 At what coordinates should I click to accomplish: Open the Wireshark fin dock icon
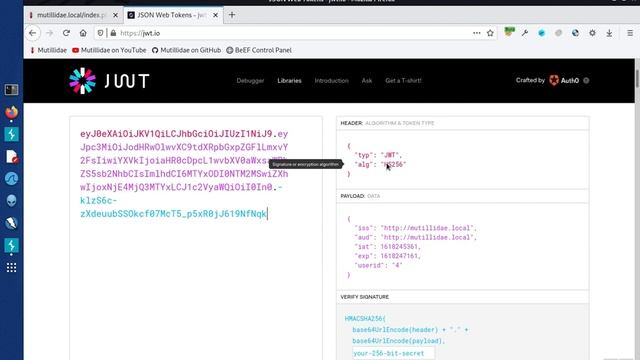11,178
